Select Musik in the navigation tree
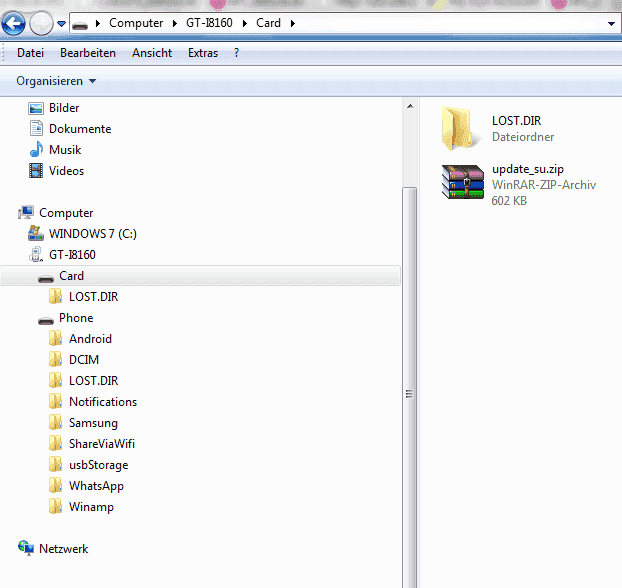 click(x=65, y=150)
